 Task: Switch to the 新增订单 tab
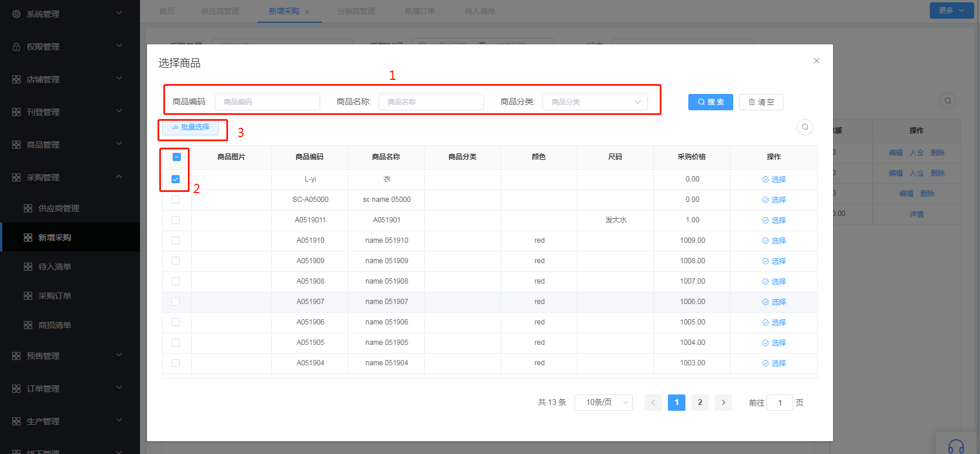[x=420, y=11]
